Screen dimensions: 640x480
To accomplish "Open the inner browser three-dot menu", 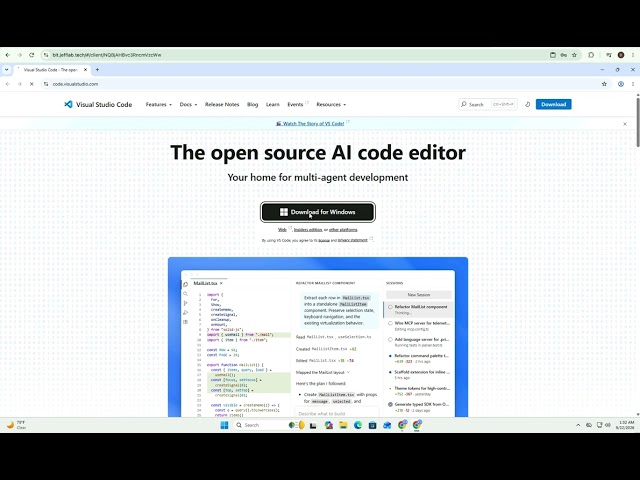I will [633, 84].
